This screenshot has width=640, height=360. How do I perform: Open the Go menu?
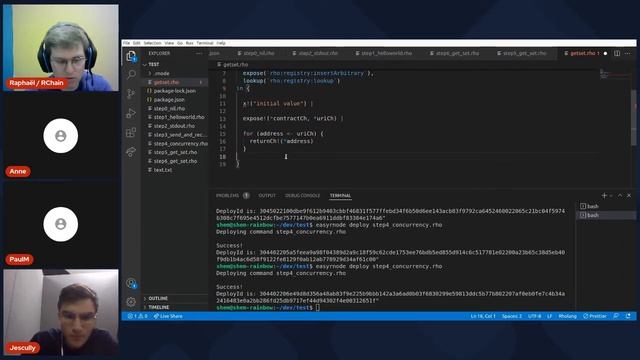[180, 43]
